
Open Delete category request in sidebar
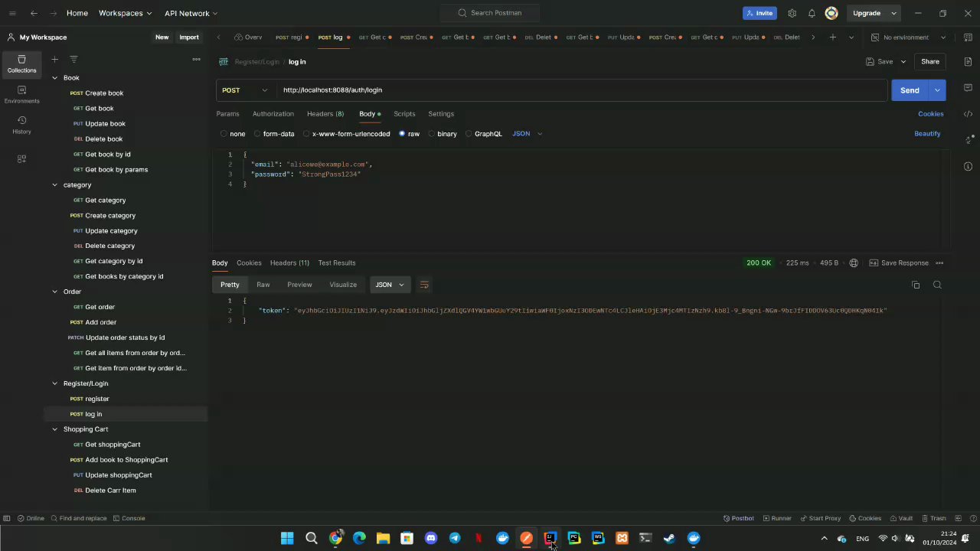(109, 246)
